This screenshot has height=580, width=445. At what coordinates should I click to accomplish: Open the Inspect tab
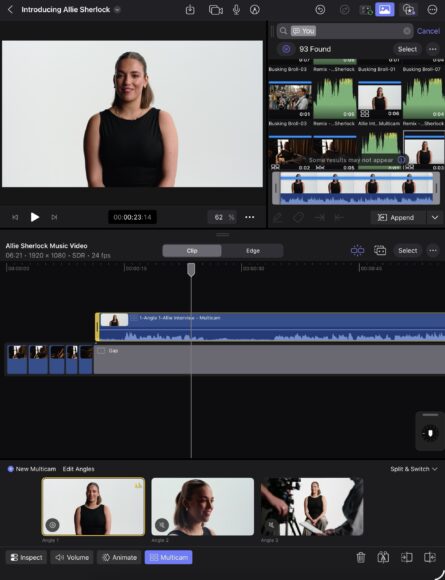26,557
